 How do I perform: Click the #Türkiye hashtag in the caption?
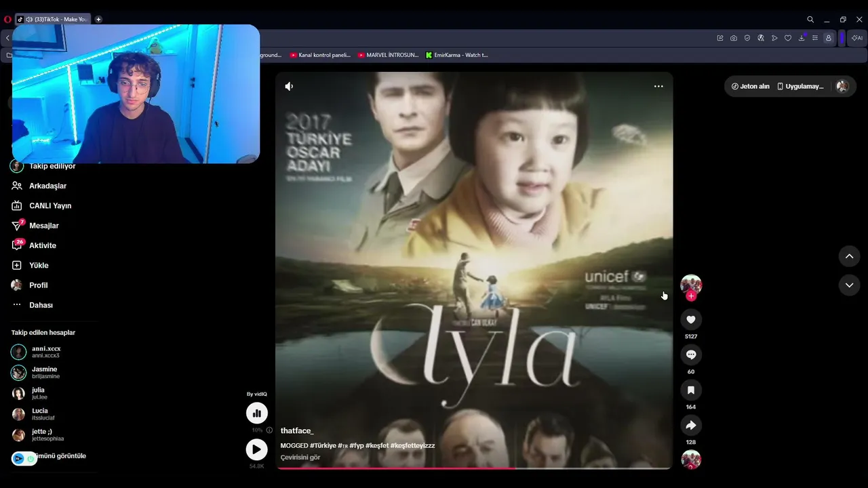click(323, 445)
